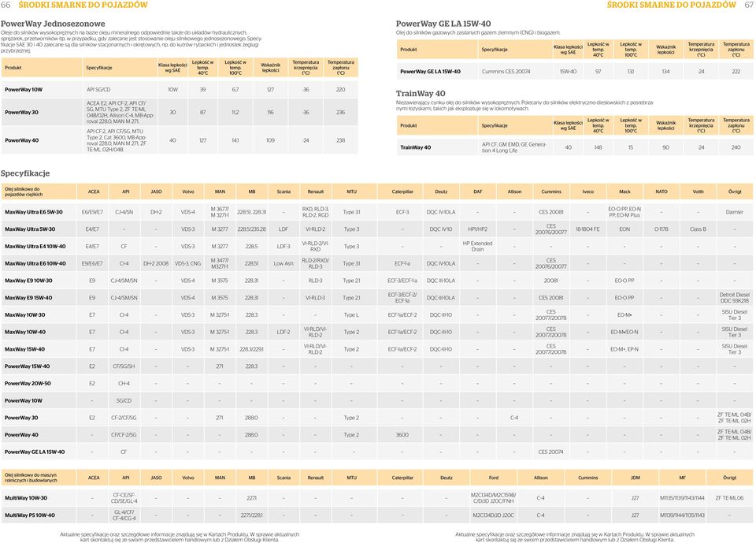Click the 'ZF TE-ML06' cell
The image size is (756, 543).
729,498
